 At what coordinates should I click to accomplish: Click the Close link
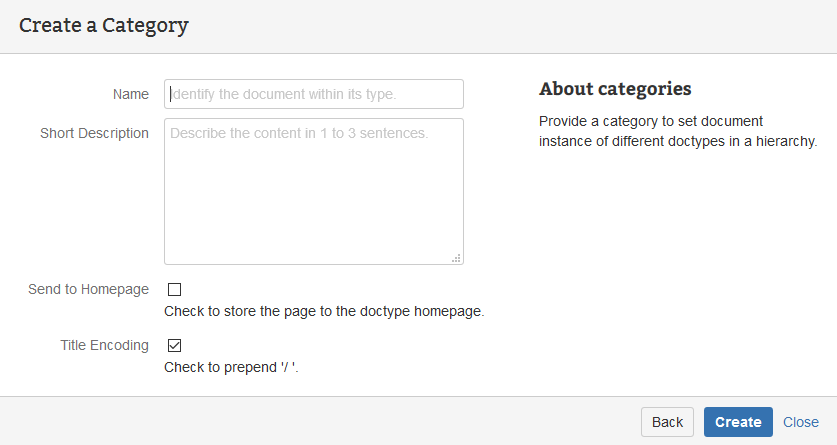800,422
